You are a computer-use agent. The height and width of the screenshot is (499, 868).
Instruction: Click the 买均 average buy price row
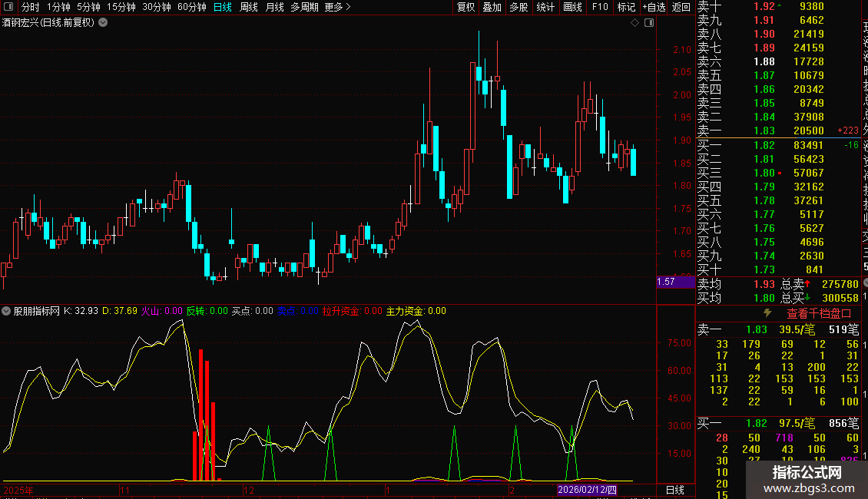(736, 298)
